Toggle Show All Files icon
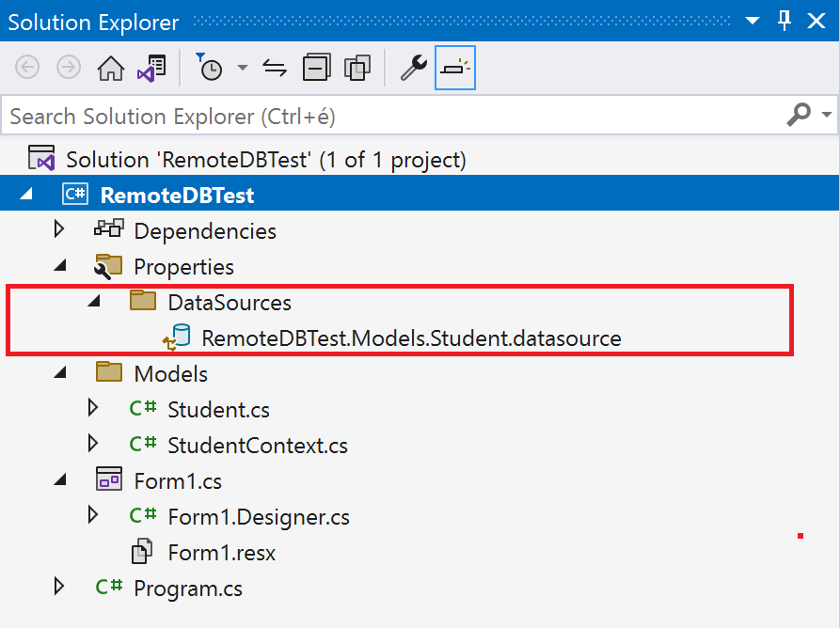Viewport: 840px width, 628px height. coord(357,68)
